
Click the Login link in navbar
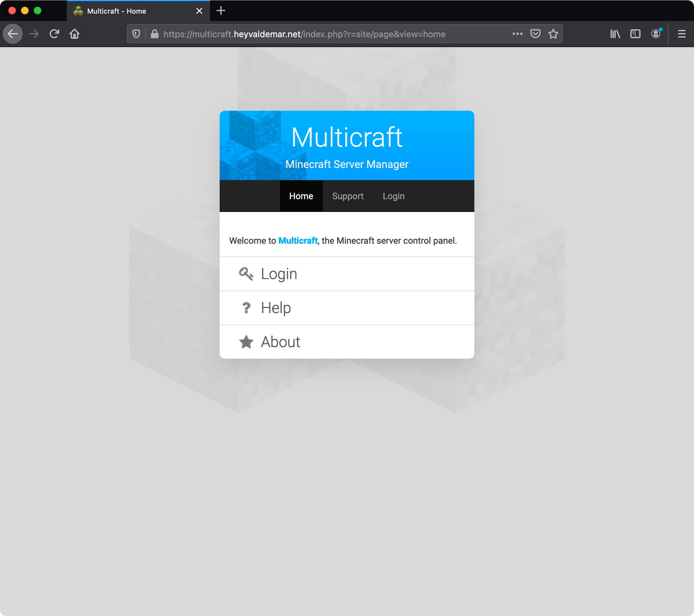pos(393,196)
